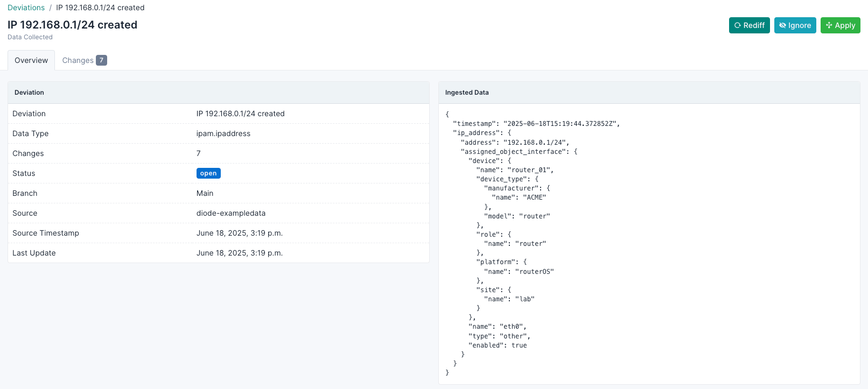This screenshot has height=389, width=868.
Task: Go back via the Deviations breadcrumb link
Action: (x=26, y=8)
